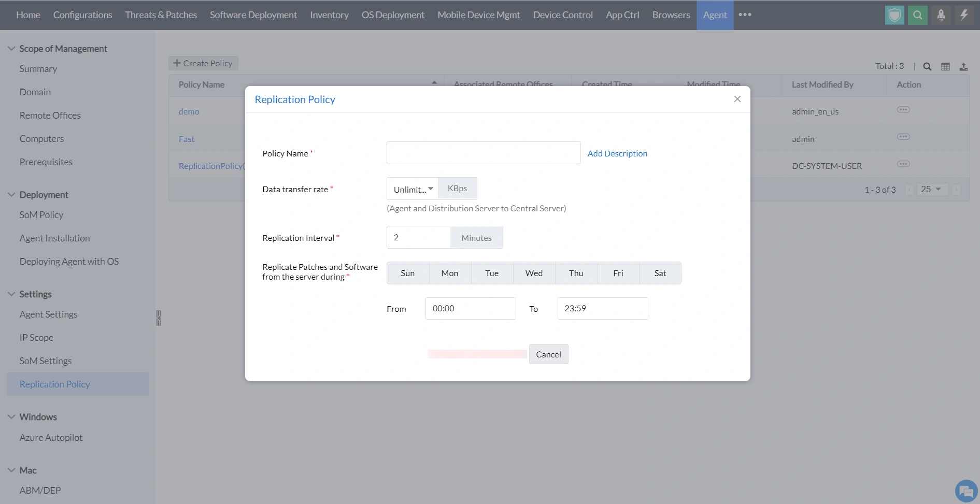Screen dimensions: 980x504
Task: Open action menu for the admin row
Action: (903, 137)
